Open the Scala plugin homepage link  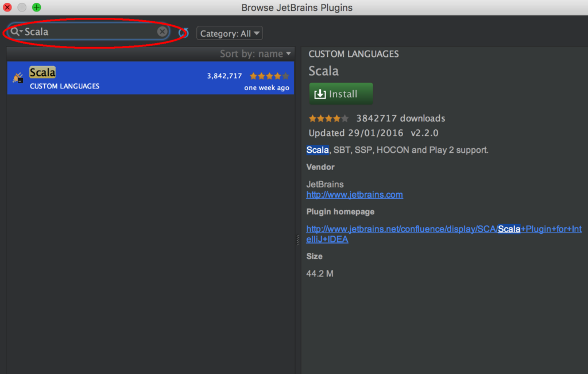[443, 229]
